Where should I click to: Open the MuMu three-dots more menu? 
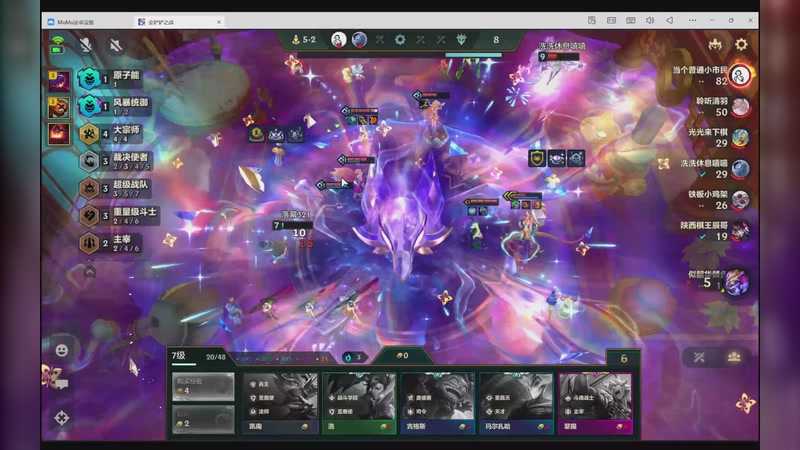(x=692, y=20)
